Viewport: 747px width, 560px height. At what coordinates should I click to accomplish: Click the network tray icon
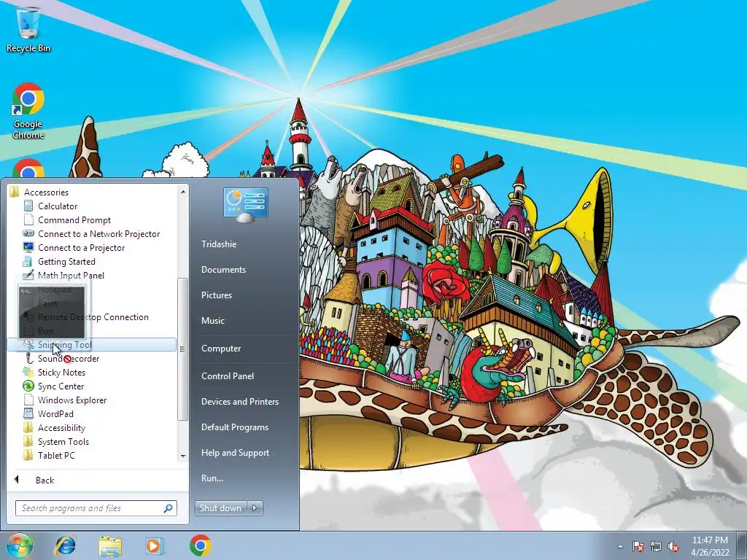coord(656,546)
